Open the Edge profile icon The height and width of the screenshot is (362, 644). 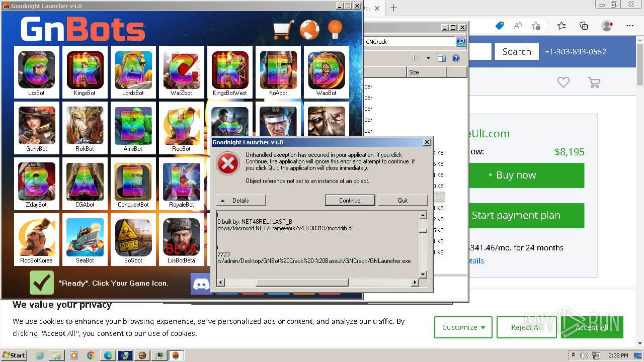[x=607, y=26]
